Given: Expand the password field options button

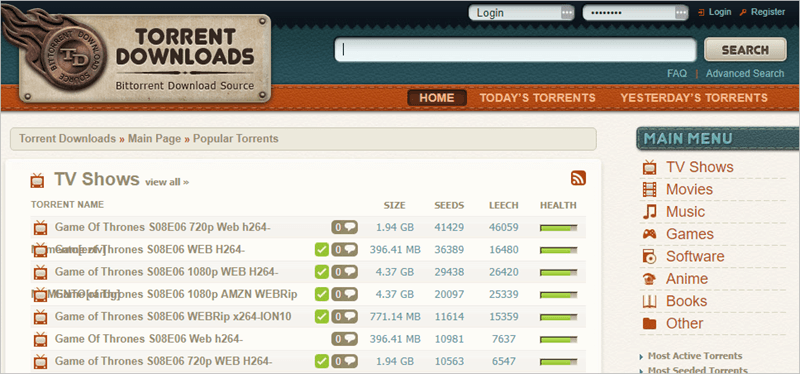Looking at the screenshot, I should coord(681,13).
